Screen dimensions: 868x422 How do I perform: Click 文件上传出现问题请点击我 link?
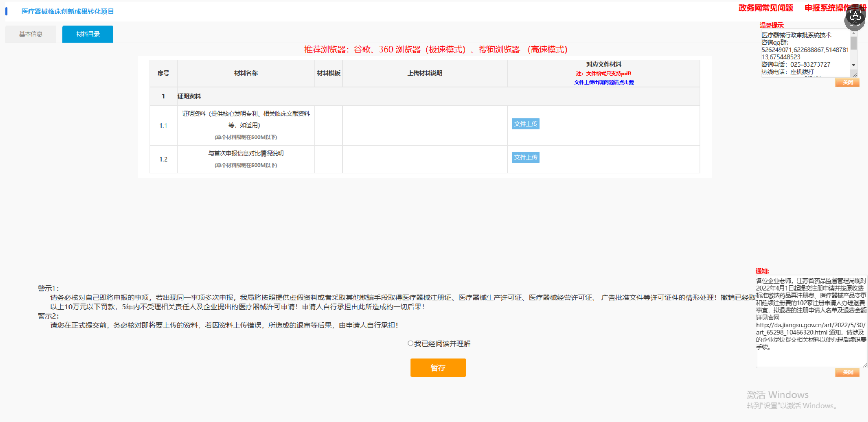604,82
